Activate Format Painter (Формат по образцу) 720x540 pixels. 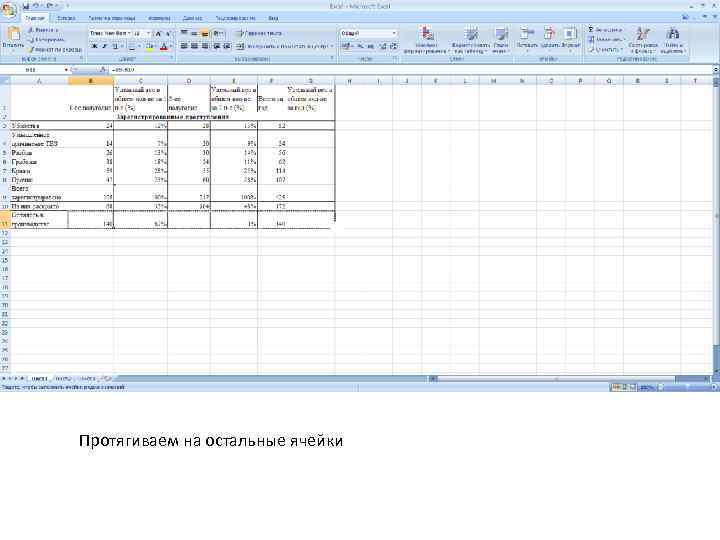(54, 49)
